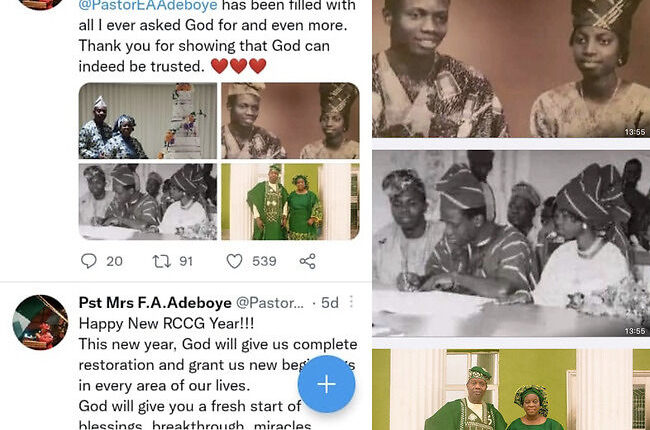Like the tweet via the heart icon
The width and height of the screenshot is (650, 430).
click(234, 261)
